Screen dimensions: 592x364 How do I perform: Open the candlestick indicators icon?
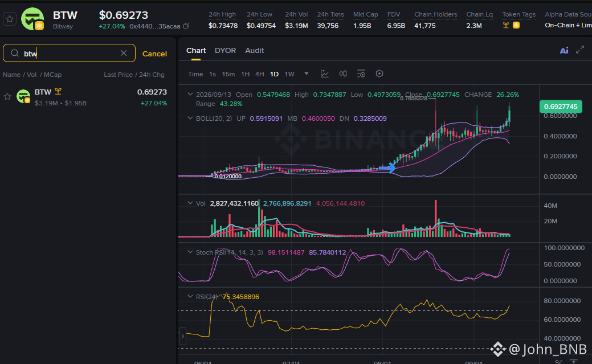(x=343, y=73)
